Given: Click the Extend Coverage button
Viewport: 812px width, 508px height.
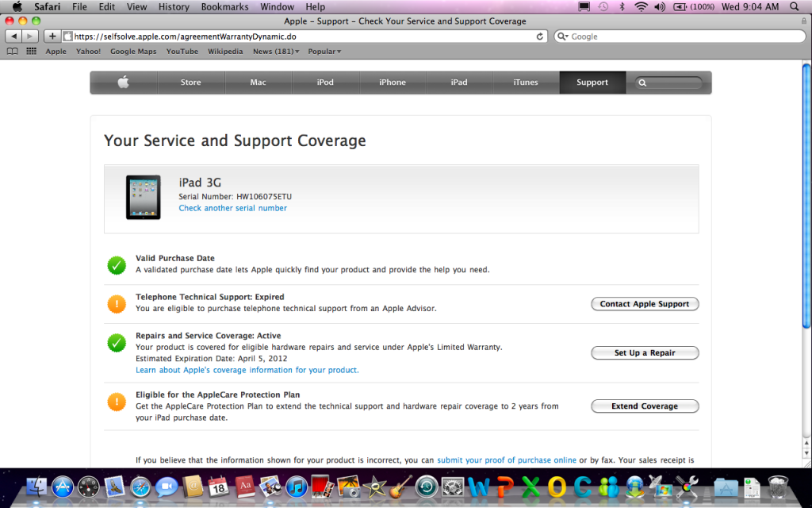Looking at the screenshot, I should point(645,406).
